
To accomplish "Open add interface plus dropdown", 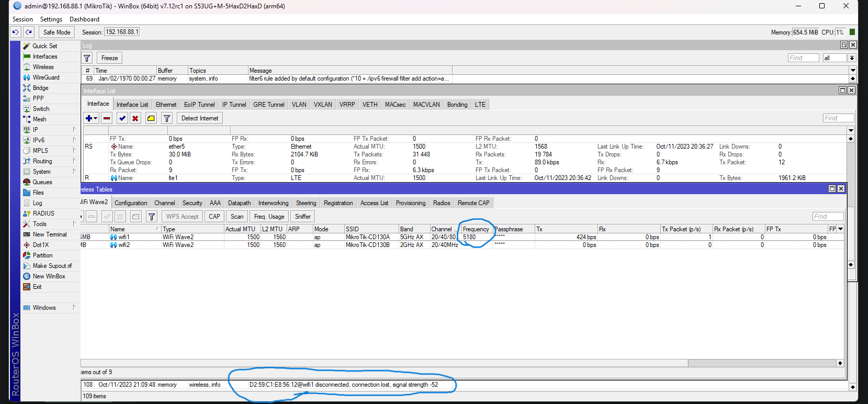I will pyautogui.click(x=91, y=118).
